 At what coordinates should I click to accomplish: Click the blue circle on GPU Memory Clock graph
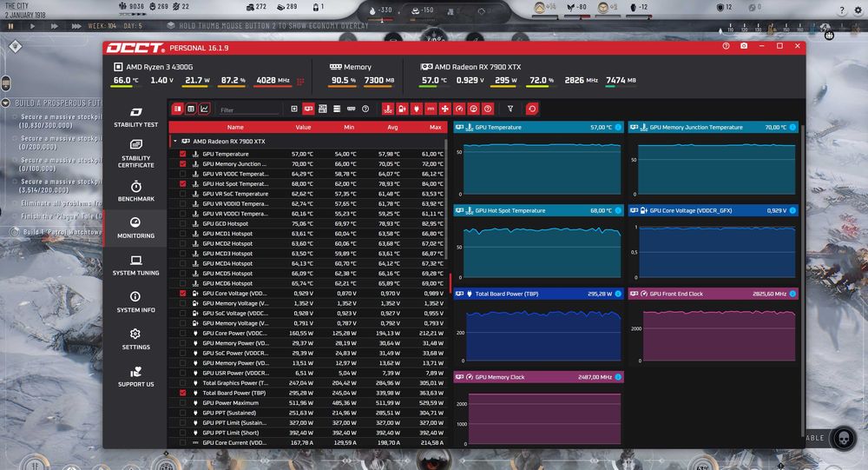(x=618, y=377)
